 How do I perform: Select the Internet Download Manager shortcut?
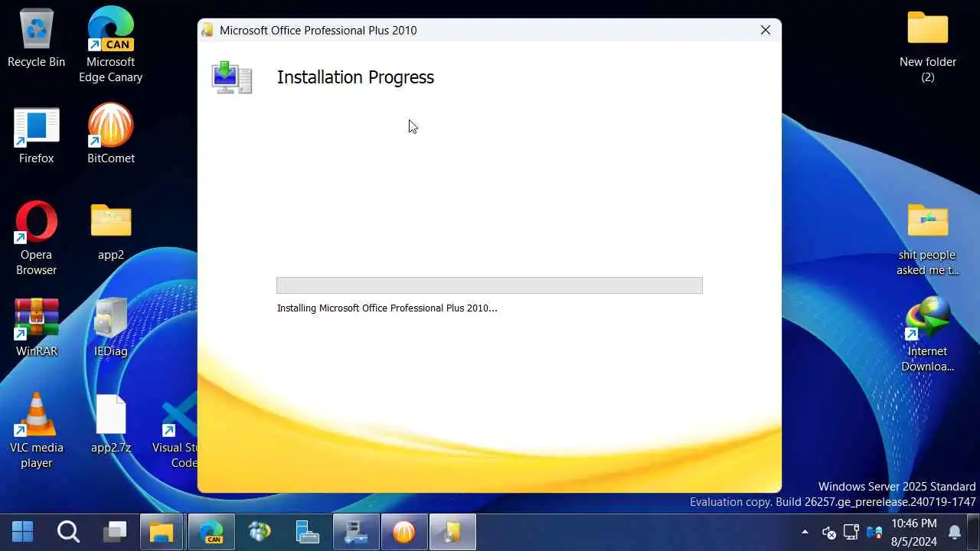pyautogui.click(x=927, y=335)
